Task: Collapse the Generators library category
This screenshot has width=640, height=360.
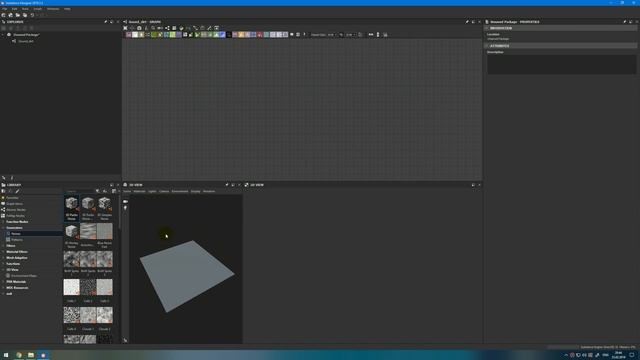Action: coord(3,228)
